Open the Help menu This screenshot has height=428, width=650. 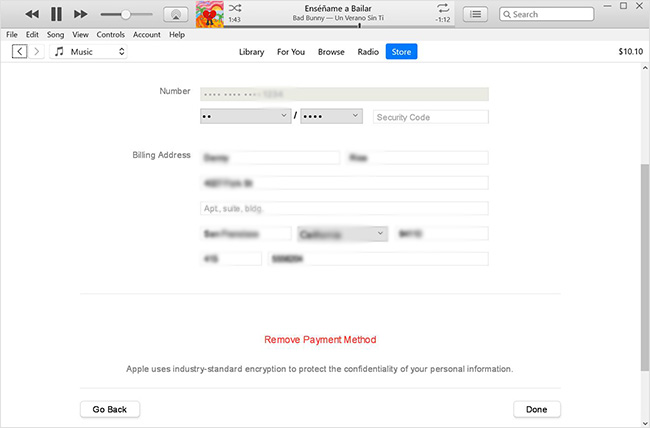coord(177,35)
